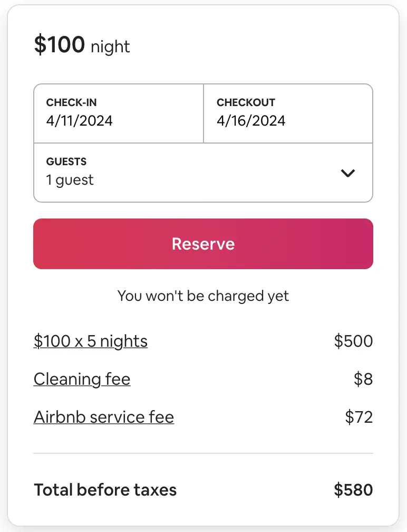Open the Cleaning fee details link
This screenshot has height=532, width=407.
coord(82,379)
